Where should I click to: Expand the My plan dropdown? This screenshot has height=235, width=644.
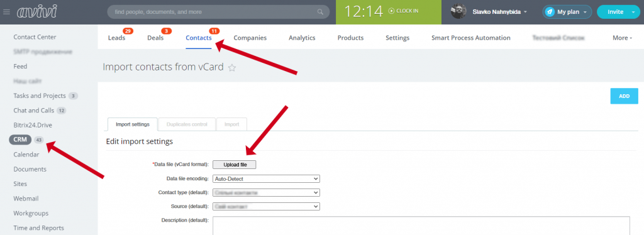coord(585,13)
